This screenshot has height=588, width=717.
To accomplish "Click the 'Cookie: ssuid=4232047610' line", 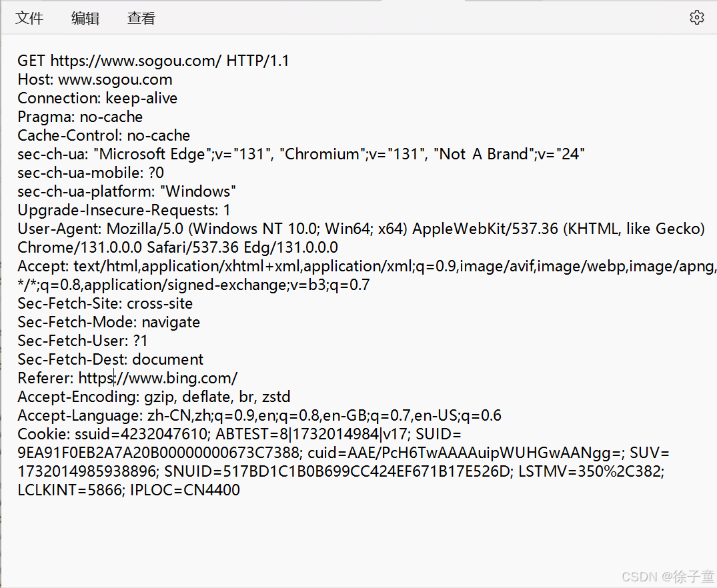I will (239, 435).
